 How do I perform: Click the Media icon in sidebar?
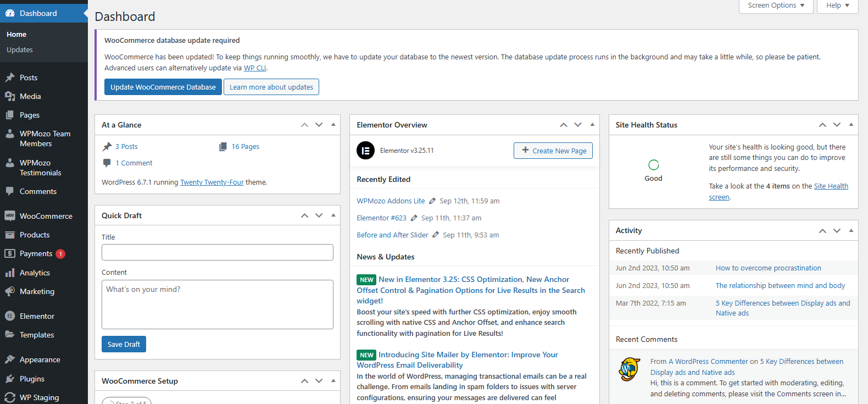10,96
